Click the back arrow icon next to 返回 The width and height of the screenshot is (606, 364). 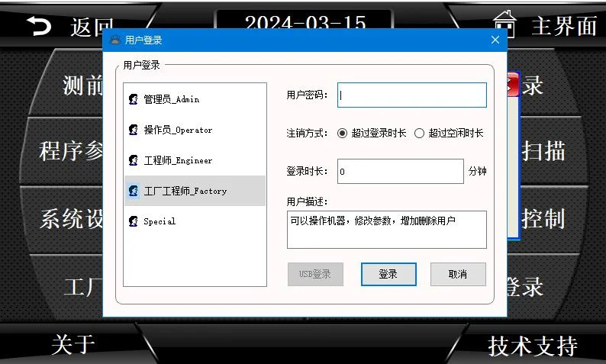(x=39, y=26)
